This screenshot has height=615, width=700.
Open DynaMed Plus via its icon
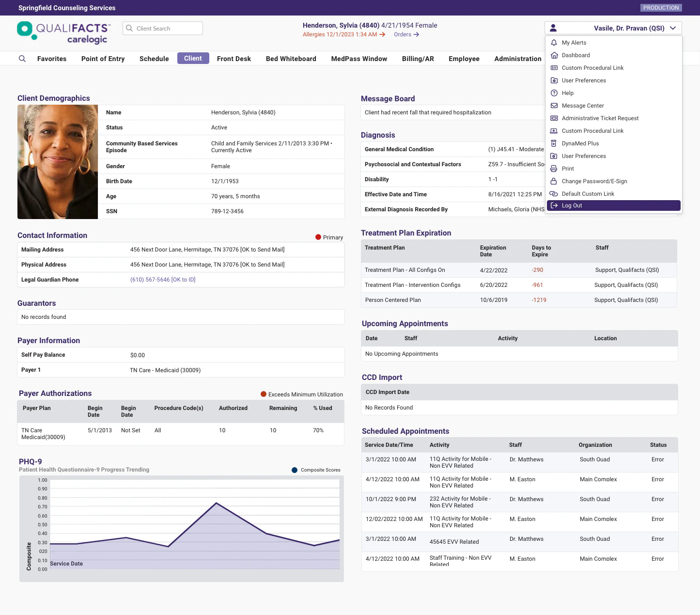(554, 143)
